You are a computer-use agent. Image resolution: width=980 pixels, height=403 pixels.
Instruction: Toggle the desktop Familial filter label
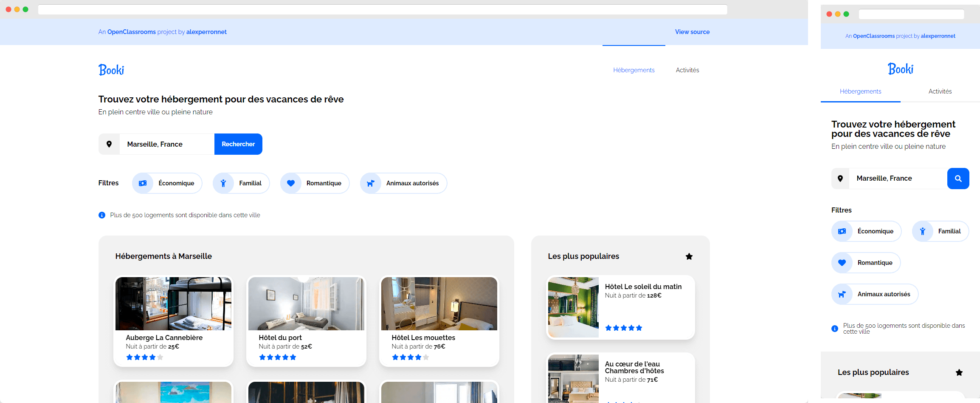(250, 183)
